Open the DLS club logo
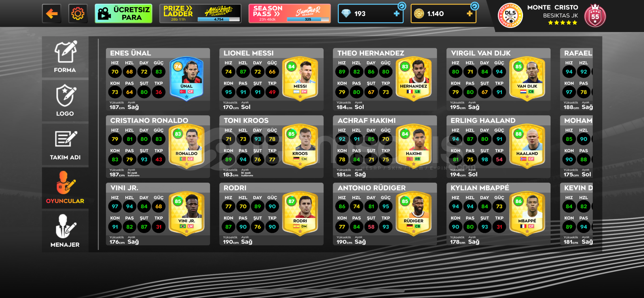Screen dimensions: 644x298 pos(510,16)
